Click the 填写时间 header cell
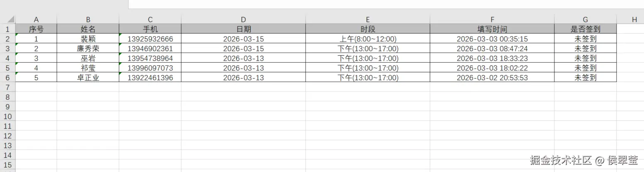This screenshot has width=644, height=172. [492, 29]
